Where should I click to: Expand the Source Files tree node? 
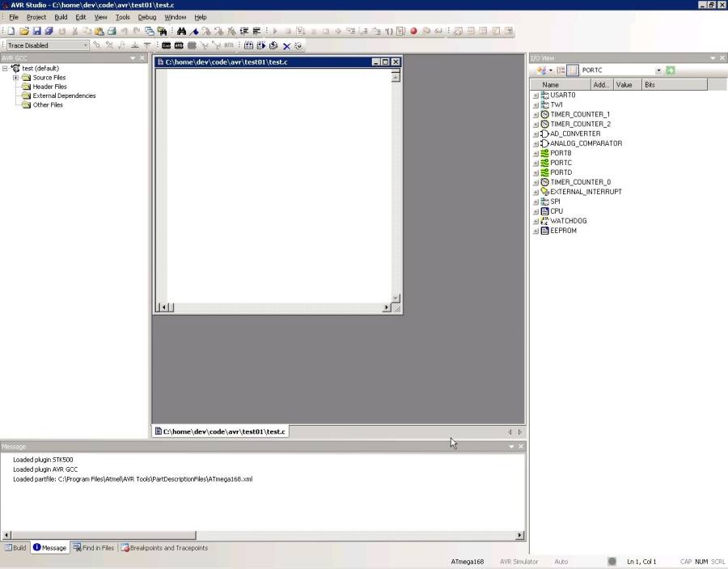click(15, 78)
